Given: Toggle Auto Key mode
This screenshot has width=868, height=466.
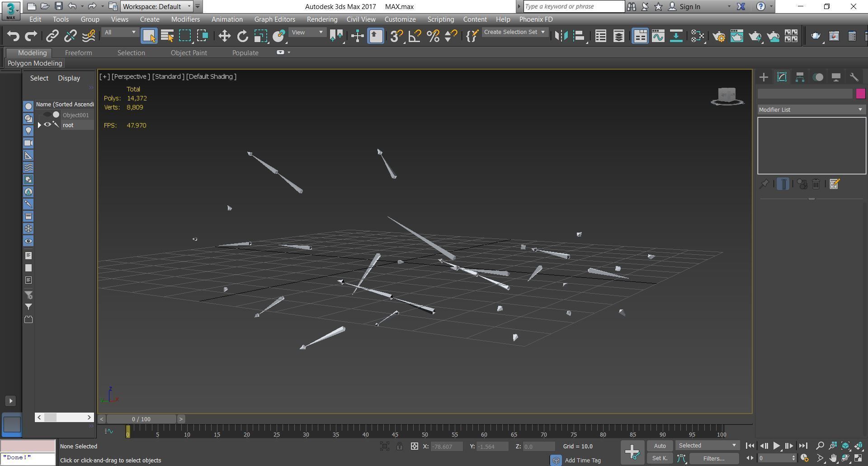Looking at the screenshot, I should pyautogui.click(x=660, y=446).
